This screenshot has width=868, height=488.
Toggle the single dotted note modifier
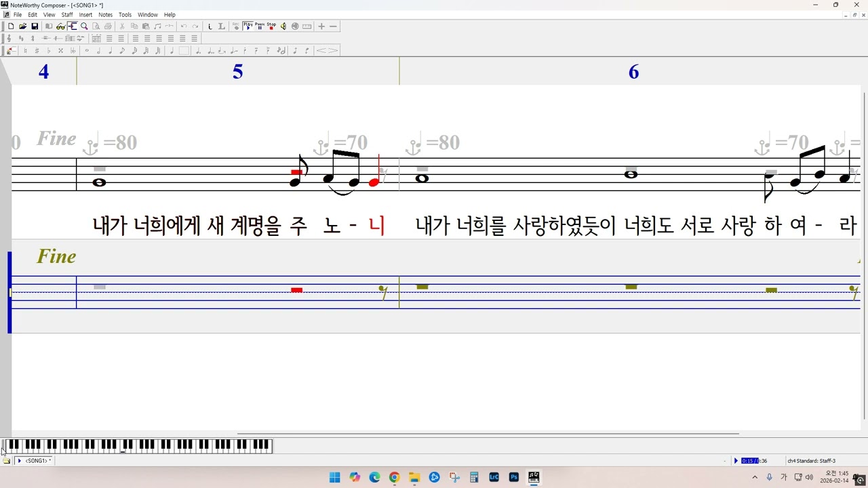(x=198, y=50)
